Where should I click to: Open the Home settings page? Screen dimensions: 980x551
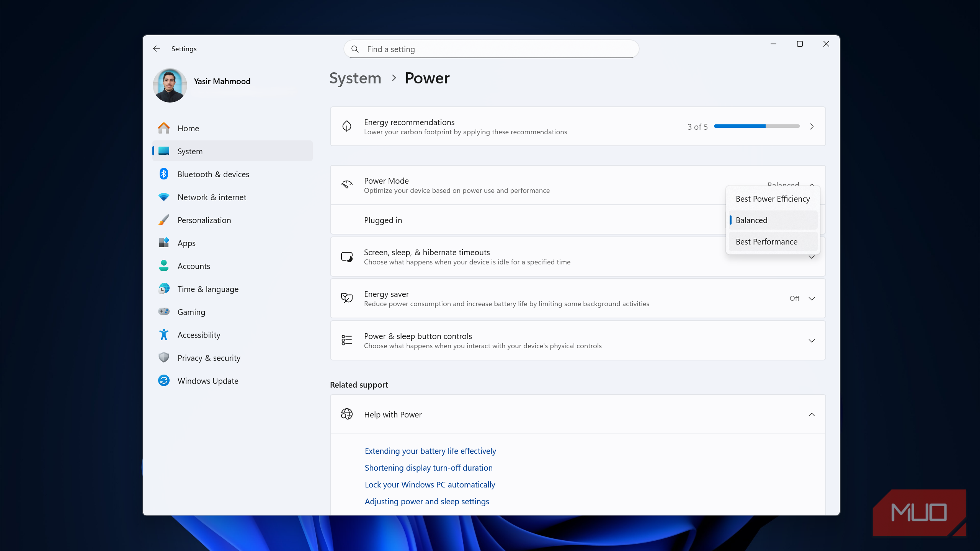233,128
